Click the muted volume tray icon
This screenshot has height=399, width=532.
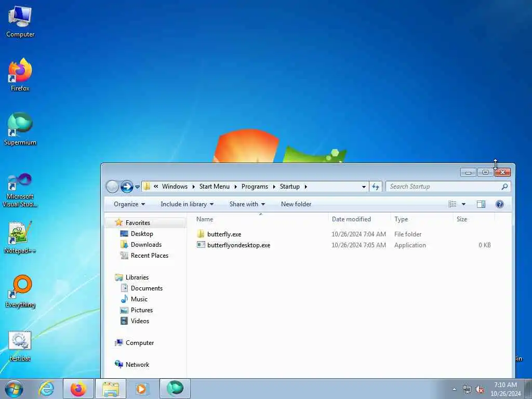[480, 390]
